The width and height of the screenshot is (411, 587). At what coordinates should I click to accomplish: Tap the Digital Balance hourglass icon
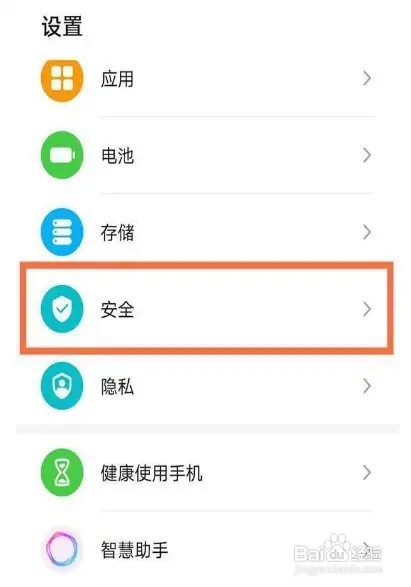pos(62,472)
